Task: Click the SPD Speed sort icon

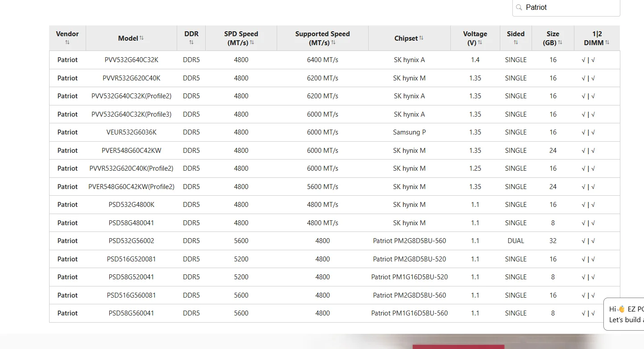Action: coord(252,42)
